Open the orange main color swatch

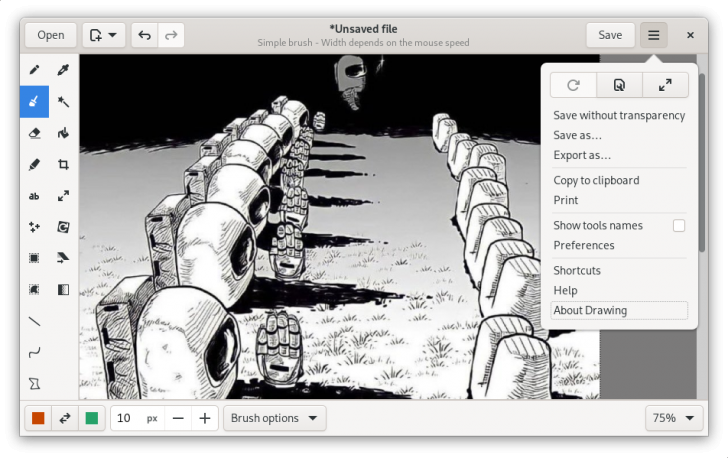click(38, 418)
